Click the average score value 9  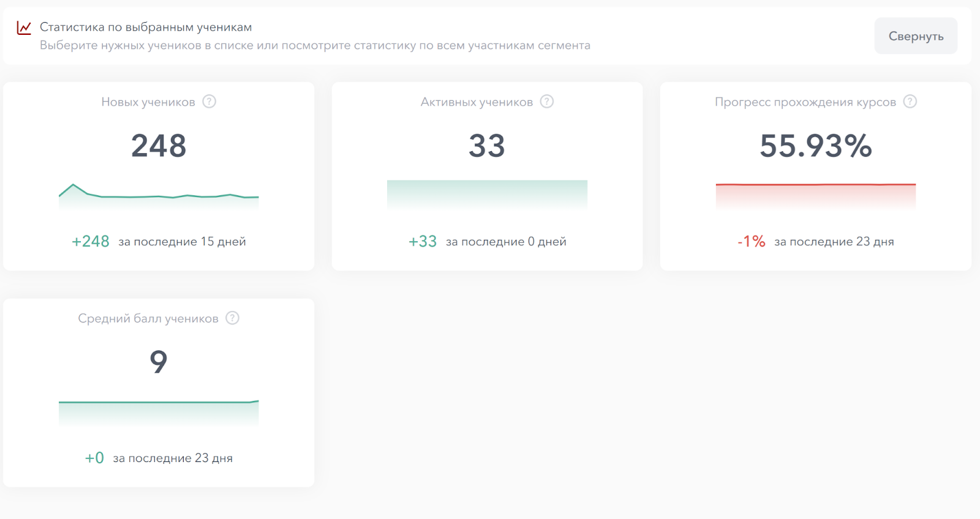pyautogui.click(x=159, y=362)
